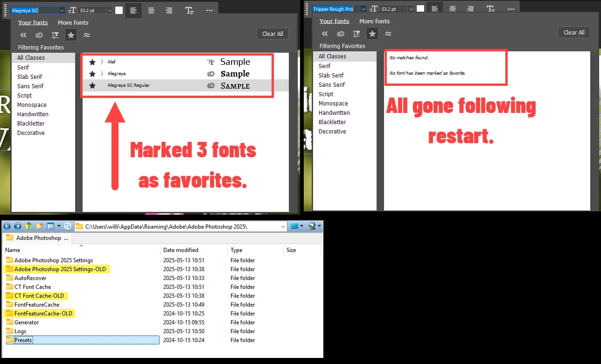Filter Adobe Fonts in the Alegreya SC panel
This screenshot has width=601, height=364.
(x=39, y=35)
